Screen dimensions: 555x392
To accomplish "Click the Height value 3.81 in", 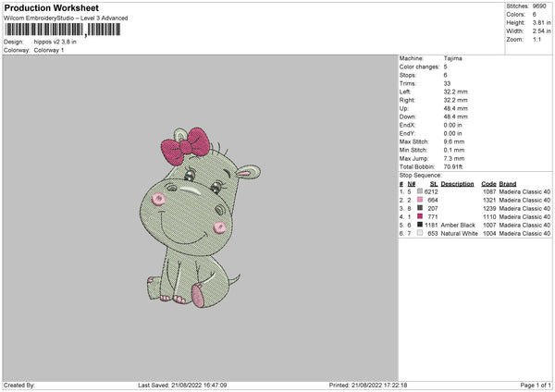I will (x=541, y=22).
